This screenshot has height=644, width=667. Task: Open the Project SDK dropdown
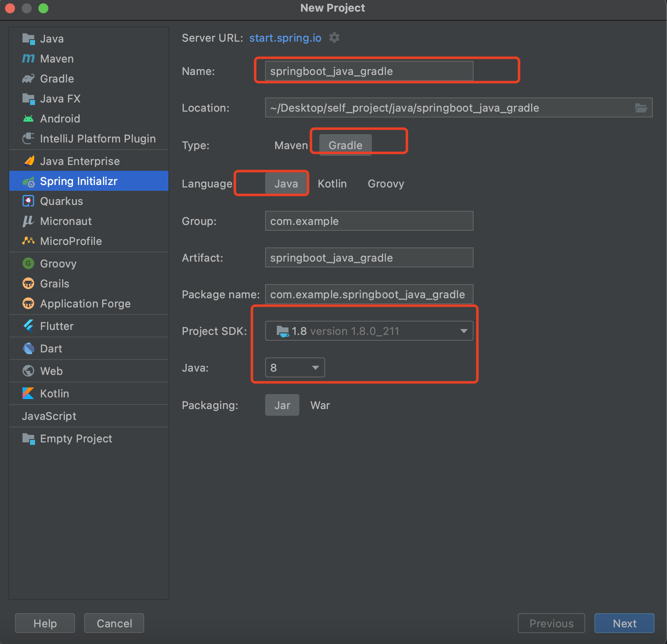369,331
